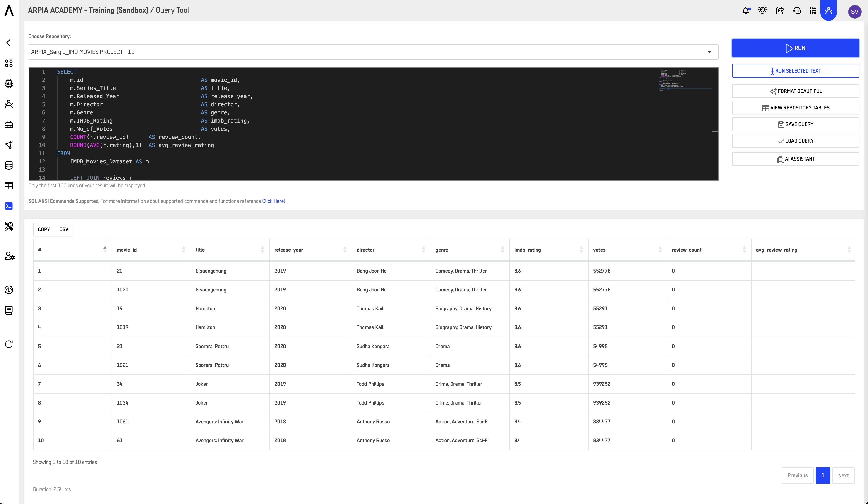Open the AI ASSISTANT
This screenshot has width=868, height=504.
pyautogui.click(x=796, y=159)
